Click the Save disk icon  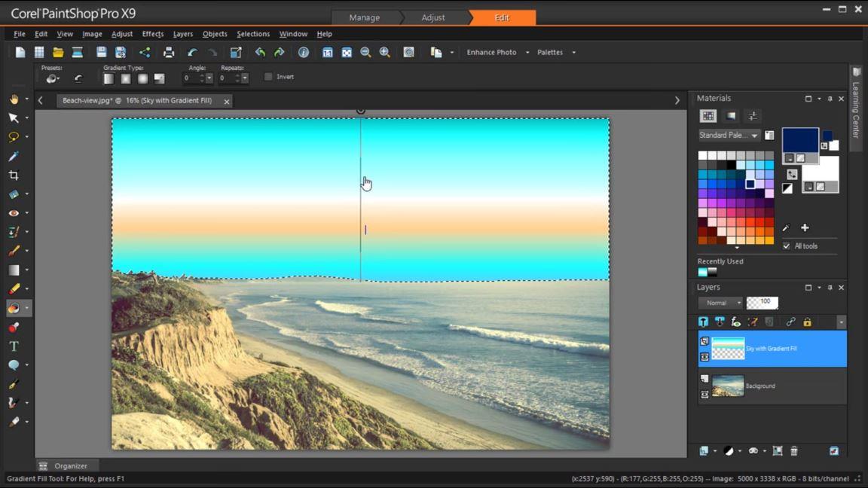pyautogui.click(x=101, y=52)
